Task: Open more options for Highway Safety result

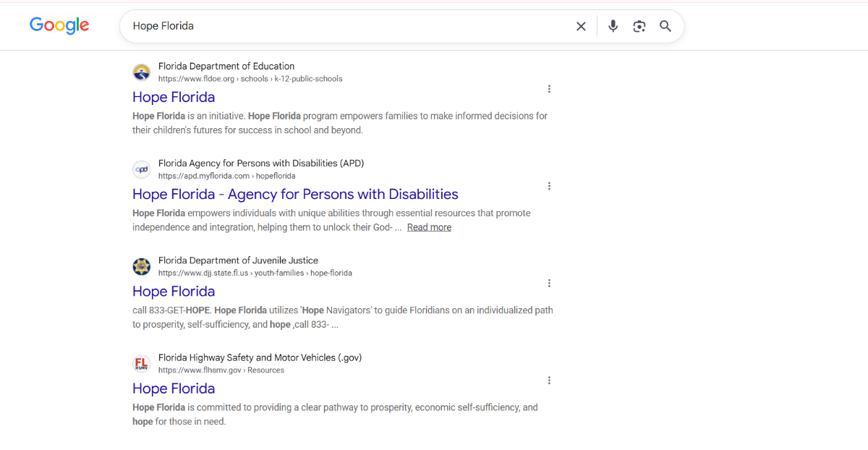Action: click(549, 380)
